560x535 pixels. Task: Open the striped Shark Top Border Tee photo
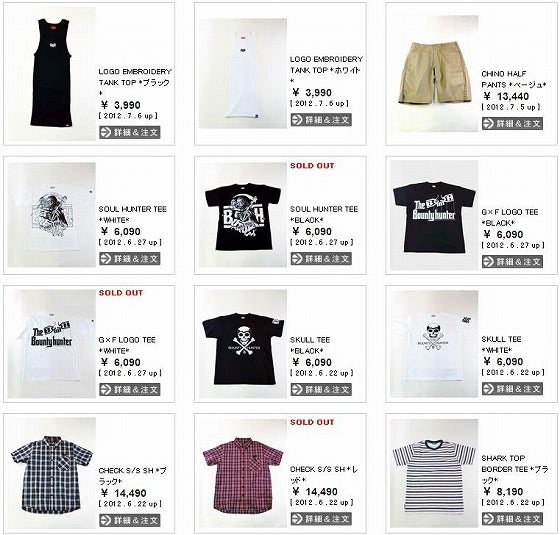pos(434,473)
